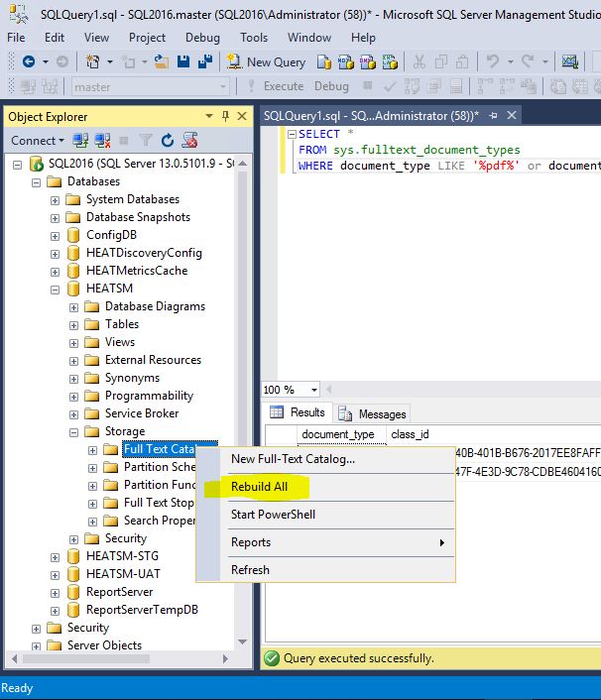Screen dimensions: 601x700
Task: Select the ReportServer database in tree
Action: pyautogui.click(x=119, y=592)
